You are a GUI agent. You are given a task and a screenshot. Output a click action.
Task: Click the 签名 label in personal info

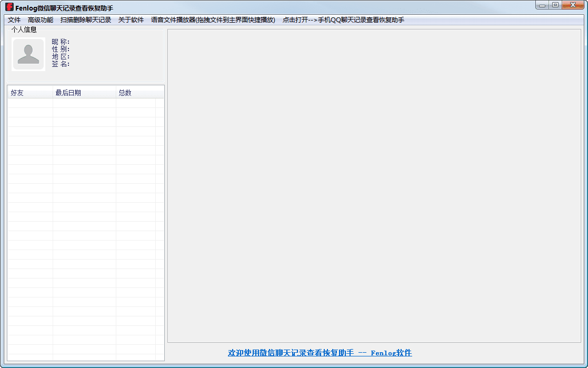click(61, 64)
